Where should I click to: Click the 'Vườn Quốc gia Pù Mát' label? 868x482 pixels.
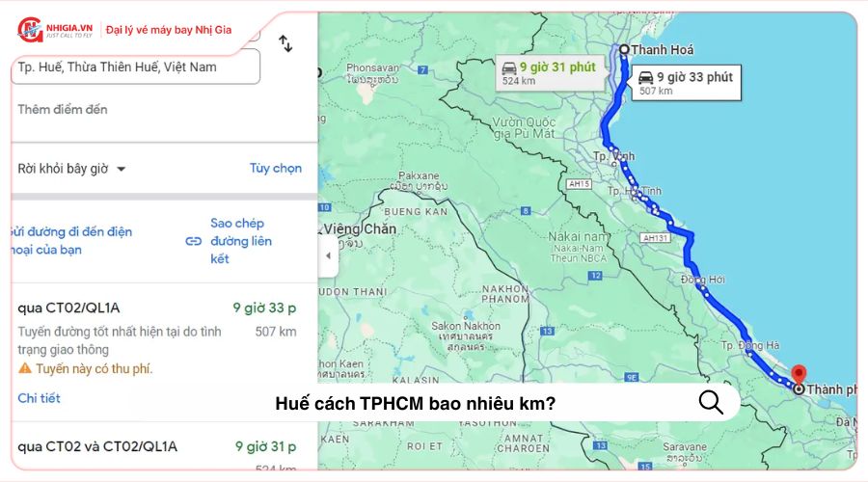[525, 127]
